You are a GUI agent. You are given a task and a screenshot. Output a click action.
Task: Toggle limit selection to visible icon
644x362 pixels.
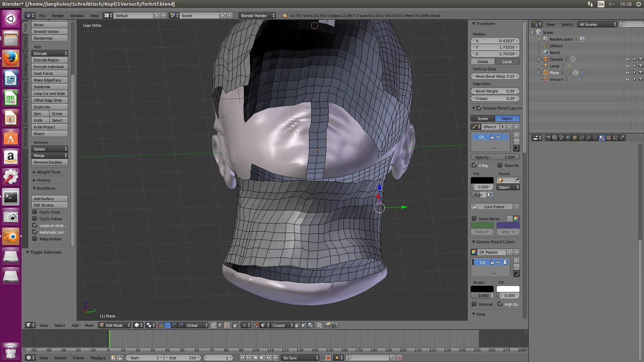pos(235,325)
